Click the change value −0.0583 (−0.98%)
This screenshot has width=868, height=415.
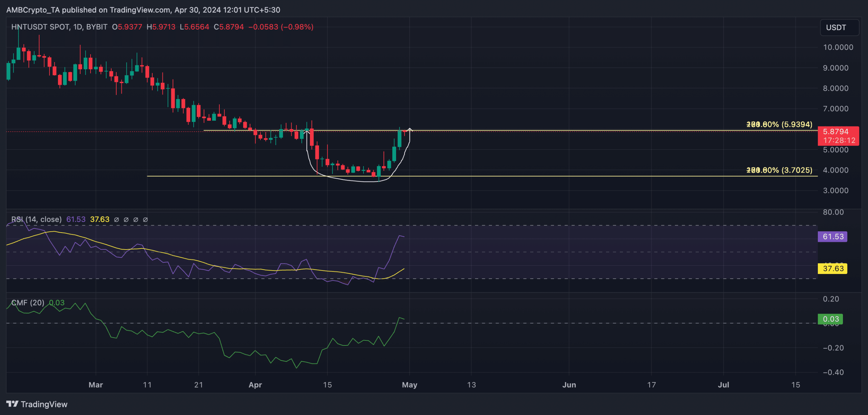(x=281, y=27)
